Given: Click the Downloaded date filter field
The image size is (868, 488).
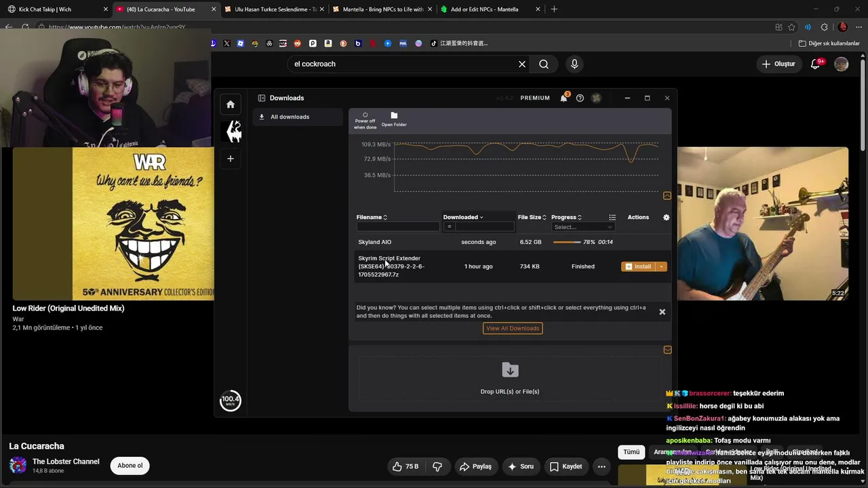Looking at the screenshot, I should tap(484, 227).
